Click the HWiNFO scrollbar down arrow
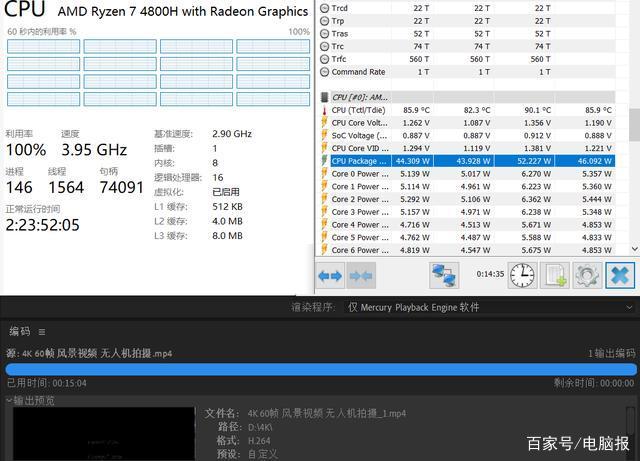Viewport: 640px width, 461px height. coord(635,249)
